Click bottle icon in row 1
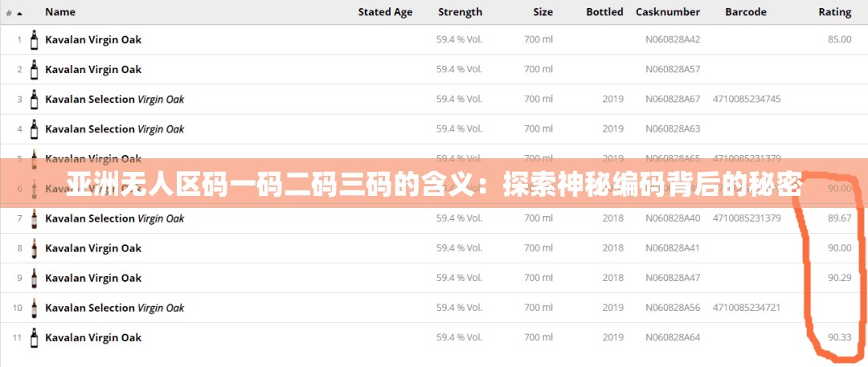868x367 pixels. (34, 39)
